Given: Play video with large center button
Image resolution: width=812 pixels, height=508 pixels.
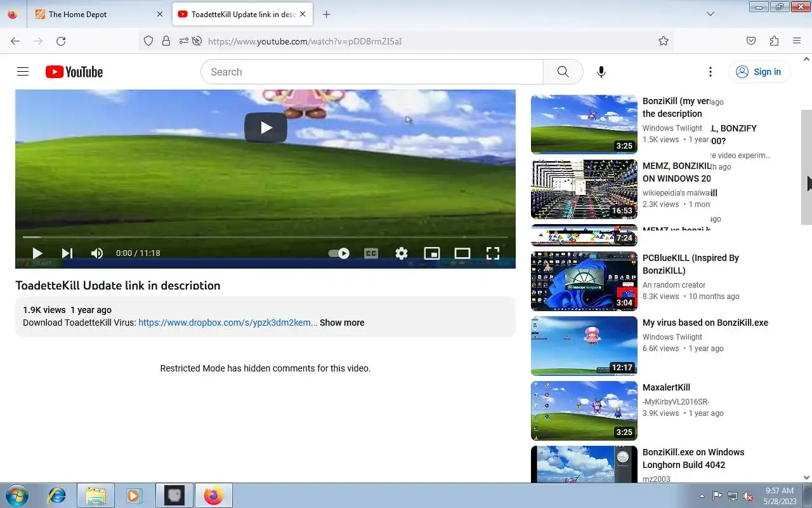Looking at the screenshot, I should pos(266,128).
